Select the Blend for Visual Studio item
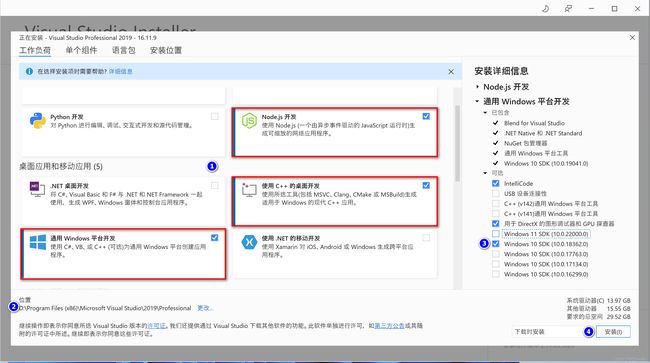 534,123
